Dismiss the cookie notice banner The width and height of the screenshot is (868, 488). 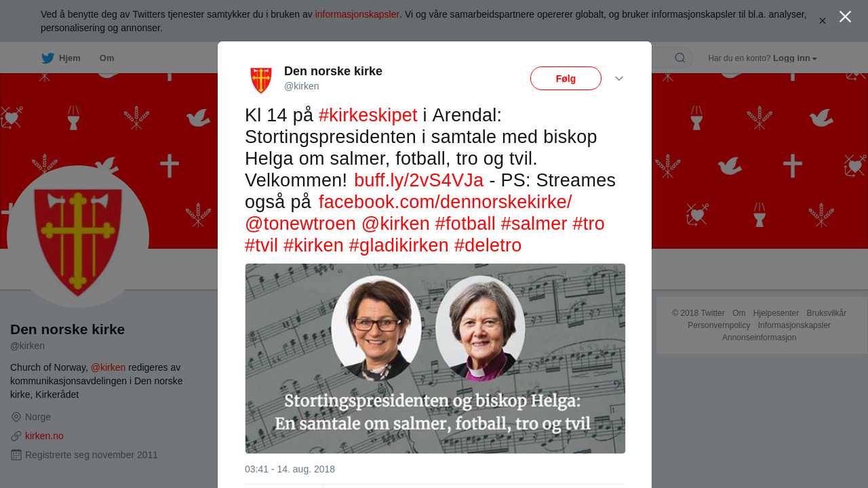822,21
